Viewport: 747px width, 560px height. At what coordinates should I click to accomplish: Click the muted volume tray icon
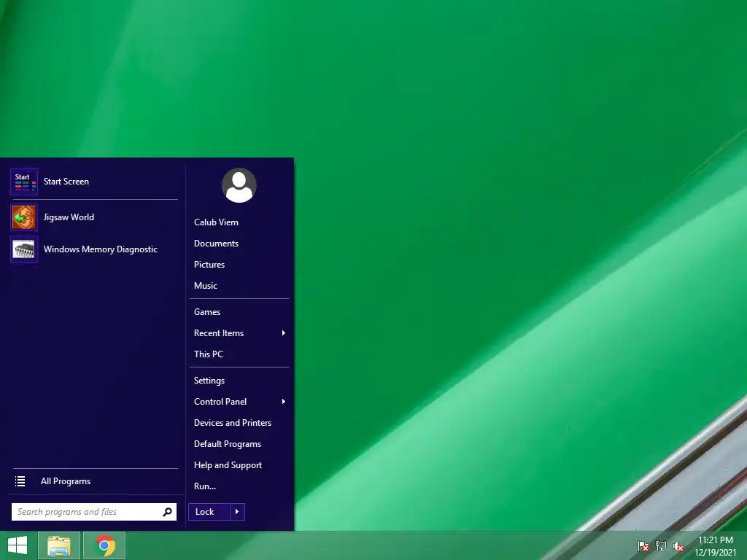pos(678,546)
